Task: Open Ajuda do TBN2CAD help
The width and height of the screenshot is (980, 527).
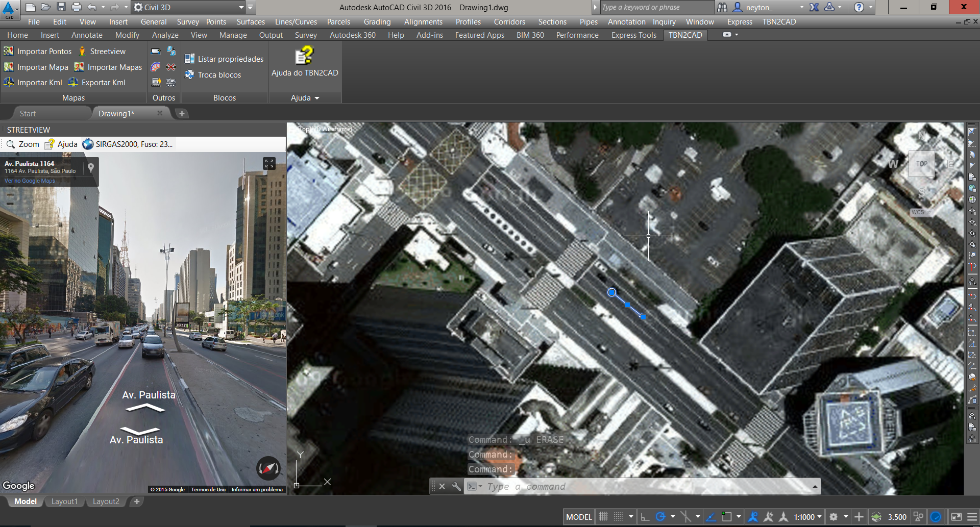Action: point(304,62)
